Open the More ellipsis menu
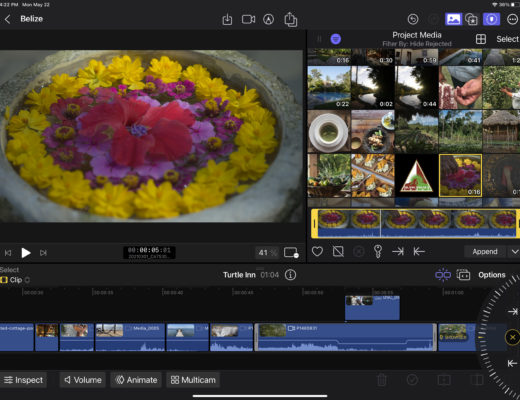This screenshot has width=520, height=400. pos(512,19)
